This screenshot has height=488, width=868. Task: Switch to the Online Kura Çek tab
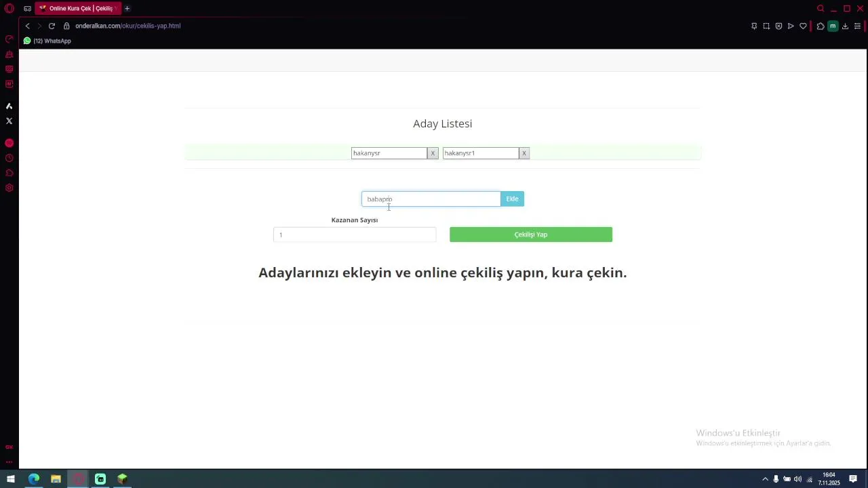[x=78, y=9]
